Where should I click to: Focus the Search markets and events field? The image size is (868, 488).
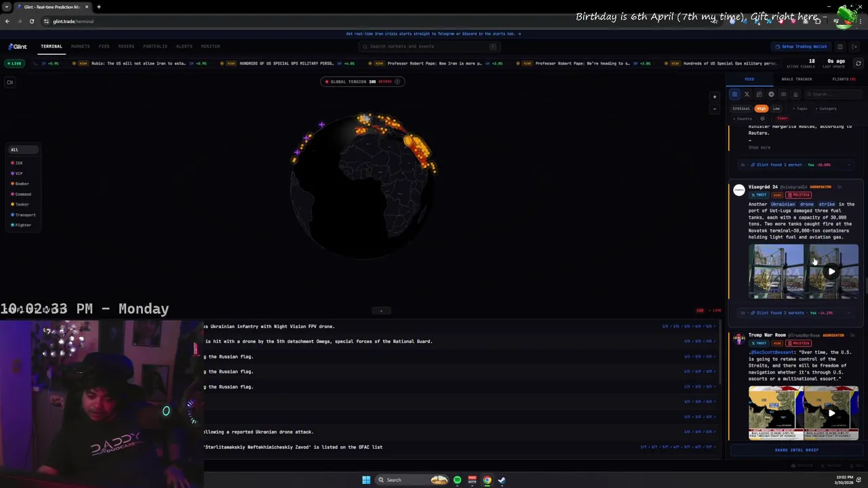tap(429, 47)
